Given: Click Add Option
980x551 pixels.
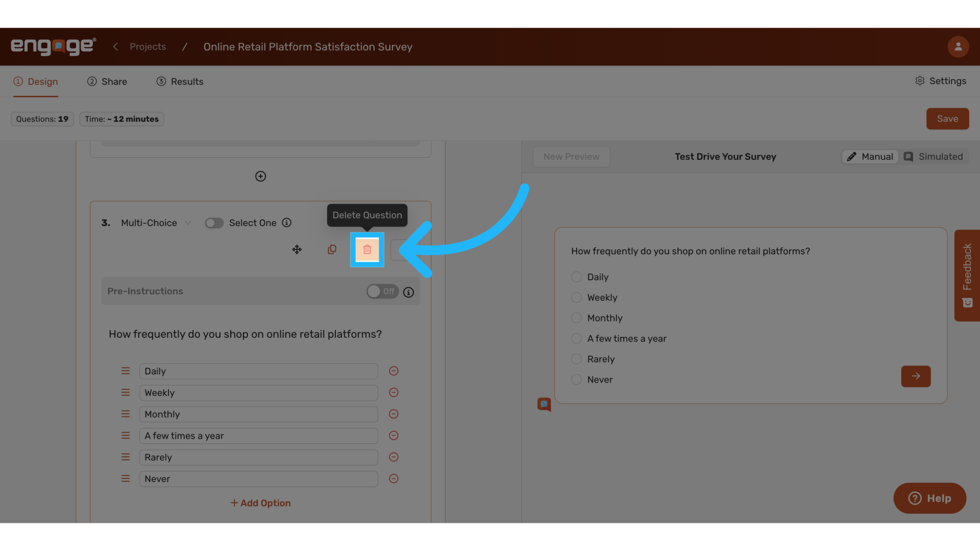Looking at the screenshot, I should (x=260, y=503).
